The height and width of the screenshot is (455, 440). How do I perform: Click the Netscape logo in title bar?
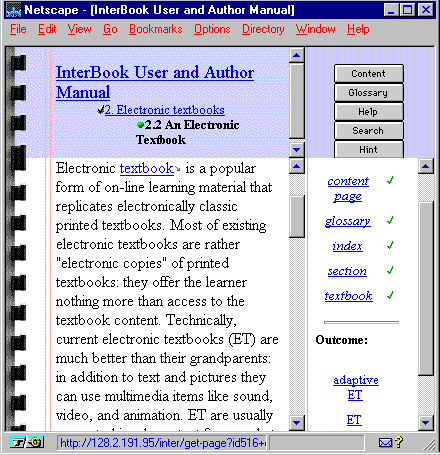(14, 10)
